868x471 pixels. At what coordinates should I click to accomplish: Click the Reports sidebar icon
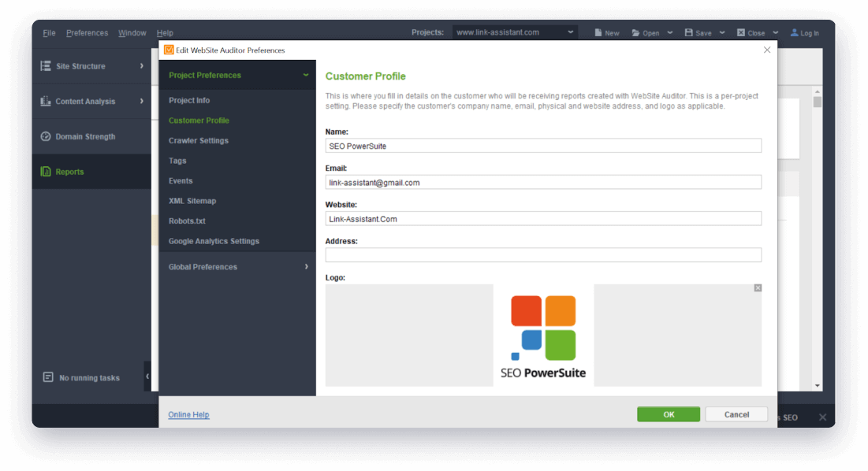pos(46,172)
